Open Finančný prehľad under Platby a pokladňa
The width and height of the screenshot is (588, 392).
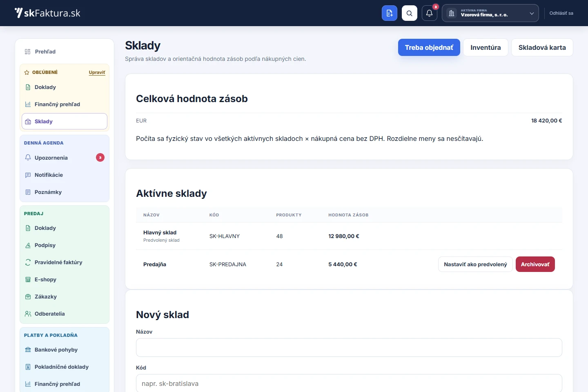pos(65,384)
